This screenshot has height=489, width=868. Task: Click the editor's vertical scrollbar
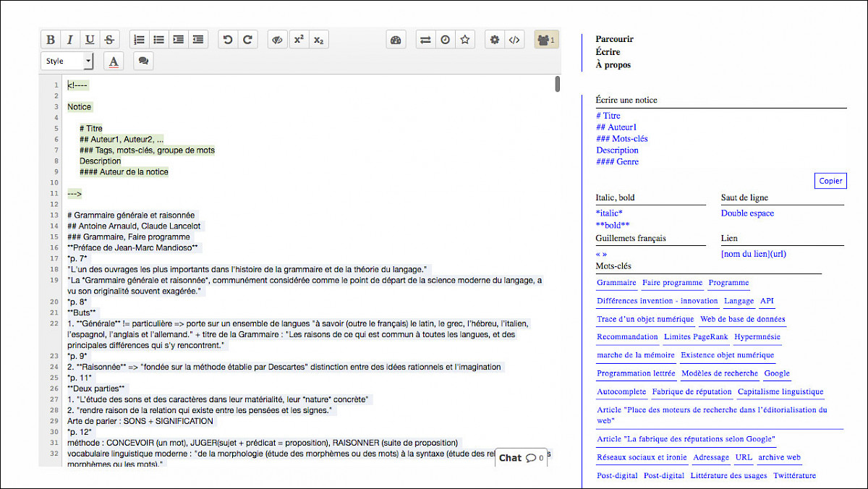pos(558,84)
